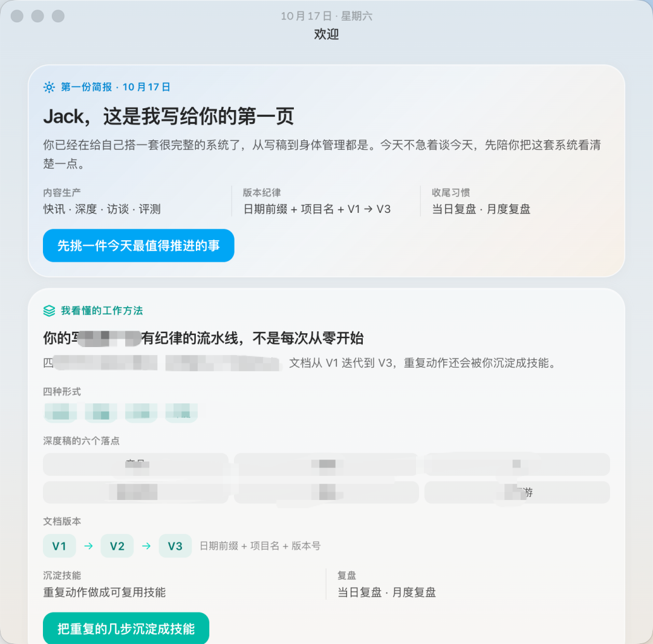This screenshot has height=644, width=653.
Task: Click the 第一份简报 · 10月17日 label
Action: click(x=115, y=87)
